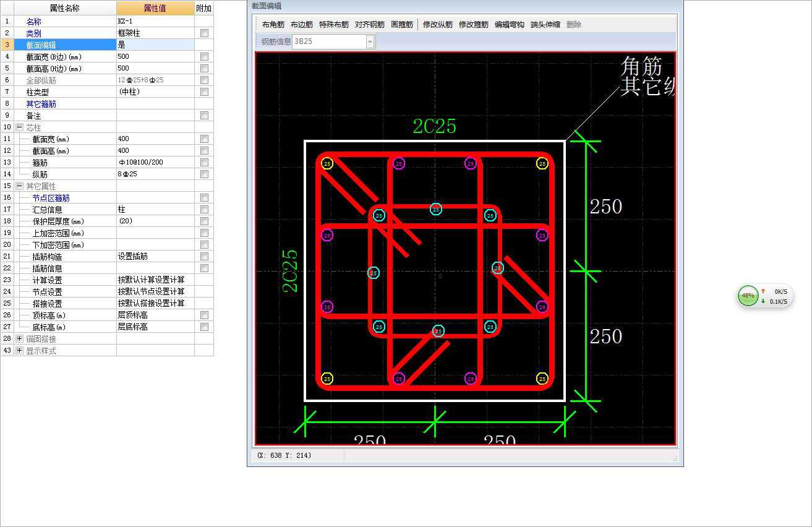Click the 全部纵筋 value 12⌀25+8⌀25
Image resolution: width=812 pixels, height=527 pixels.
[x=155, y=80]
